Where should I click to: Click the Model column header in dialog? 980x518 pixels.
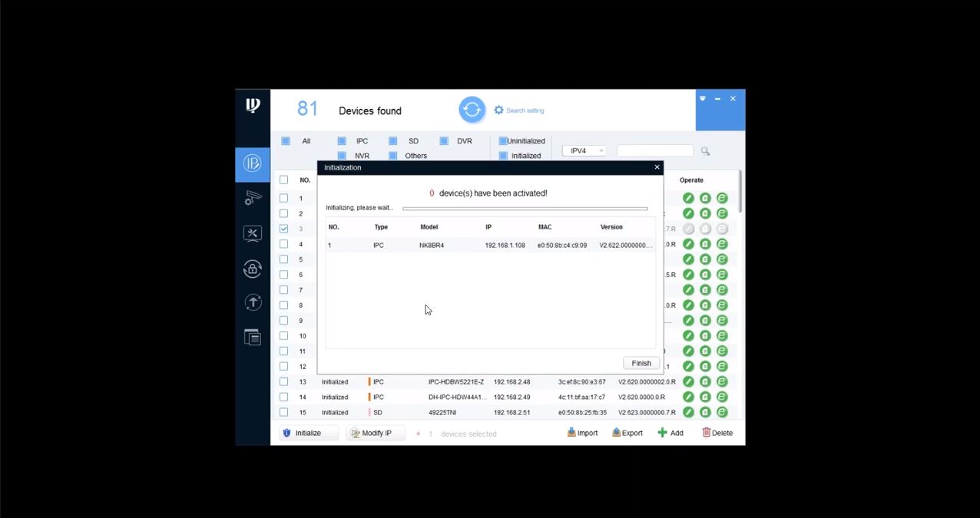[x=429, y=227]
